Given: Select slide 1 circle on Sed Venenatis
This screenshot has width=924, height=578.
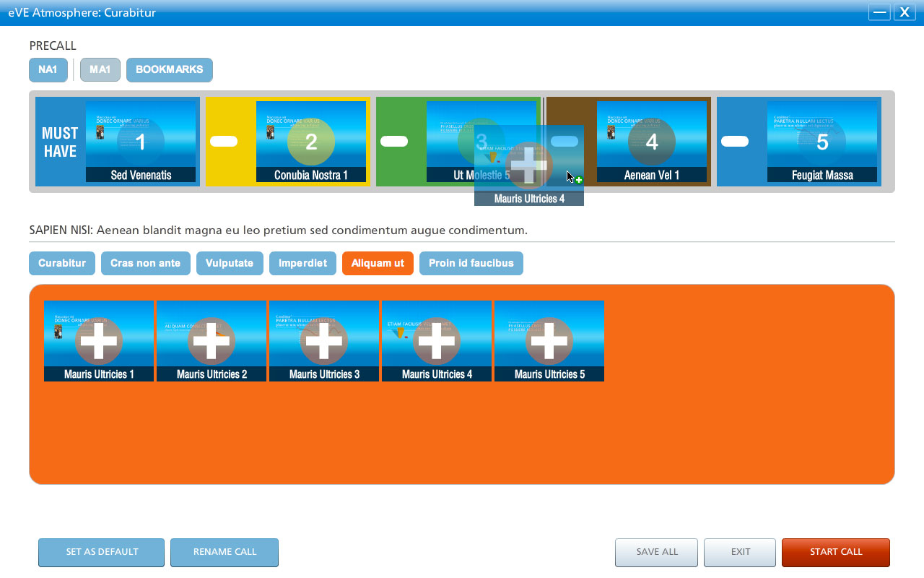Looking at the screenshot, I should coord(141,142).
